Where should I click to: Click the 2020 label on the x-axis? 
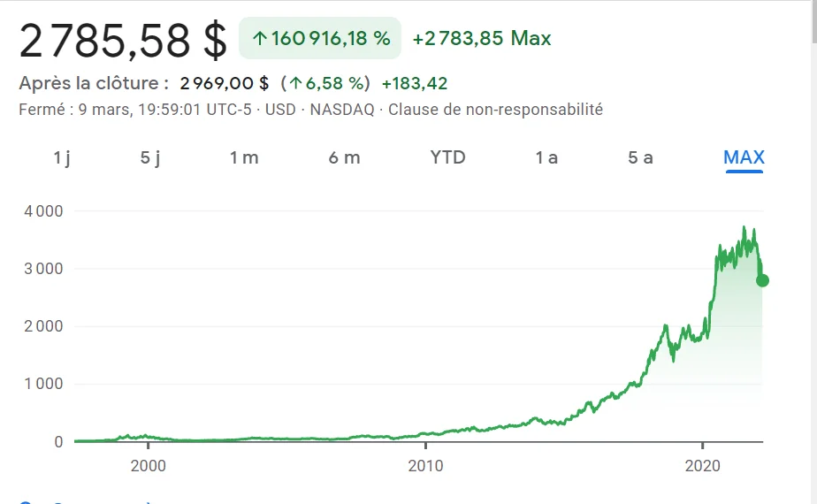[x=702, y=465]
